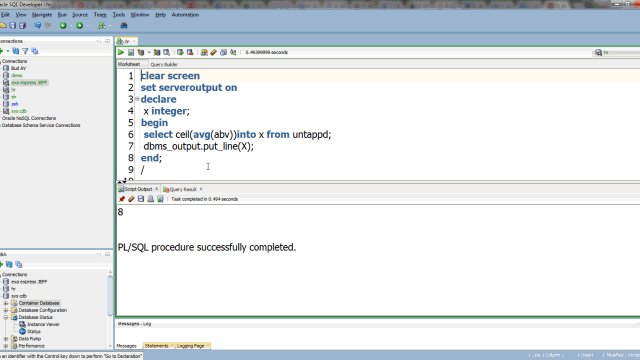Click the SQL Tuning Advisor icon
Viewport: 640px width, 360px height.
167,52
